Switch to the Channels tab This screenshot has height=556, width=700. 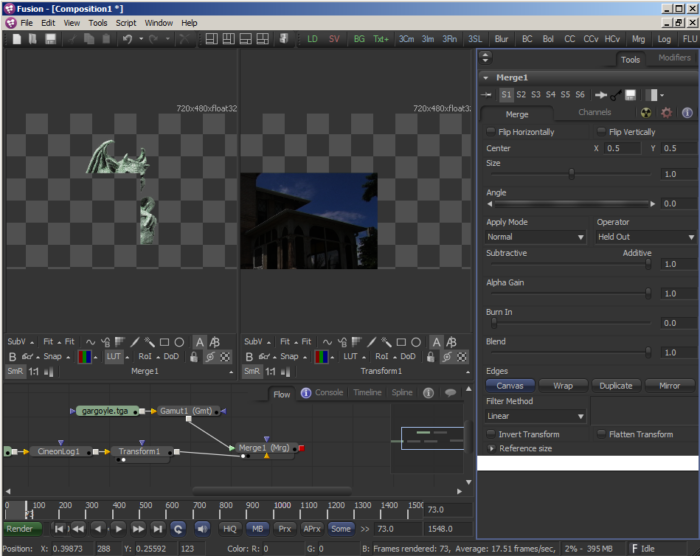595,112
